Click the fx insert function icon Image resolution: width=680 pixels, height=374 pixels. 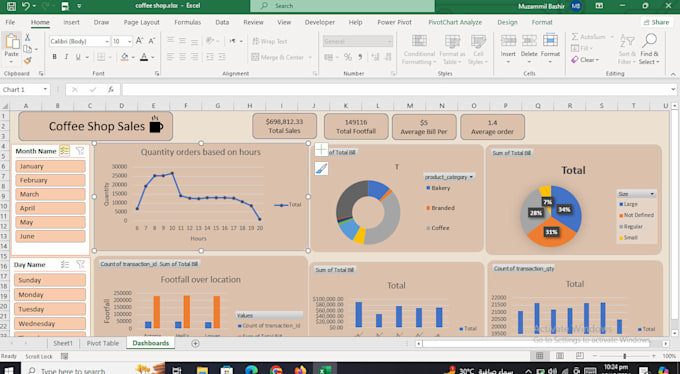[x=111, y=89]
